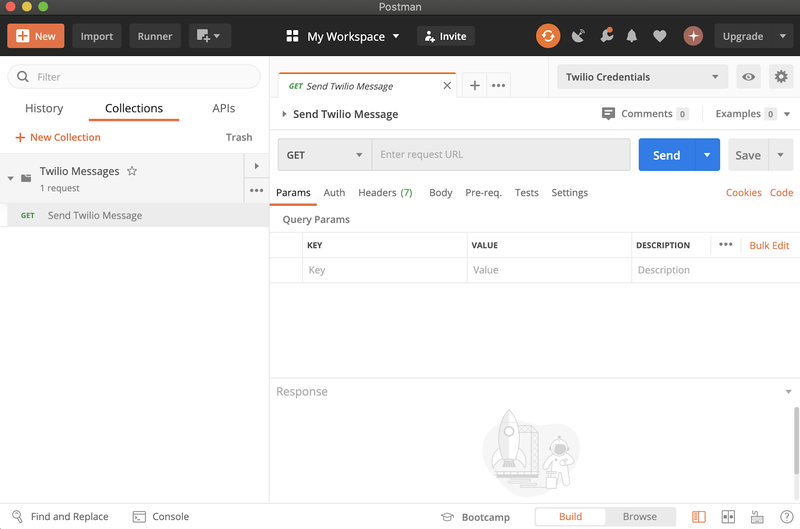
Task: Star the Twilio Messages collection
Action: (132, 171)
